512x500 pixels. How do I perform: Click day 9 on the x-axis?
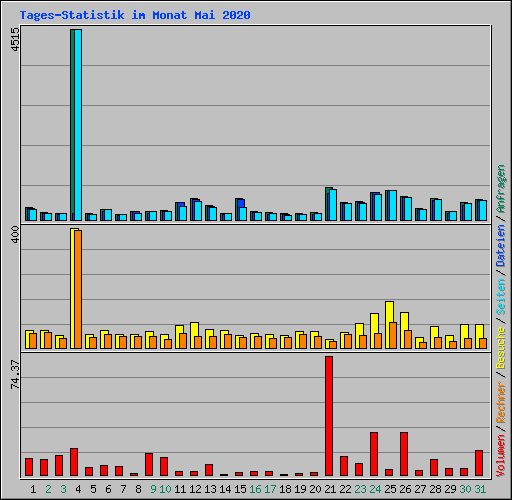click(x=153, y=489)
